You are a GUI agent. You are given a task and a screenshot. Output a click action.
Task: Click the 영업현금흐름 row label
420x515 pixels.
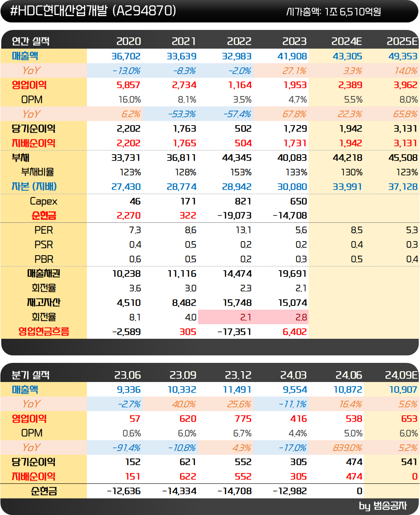[x=44, y=331]
